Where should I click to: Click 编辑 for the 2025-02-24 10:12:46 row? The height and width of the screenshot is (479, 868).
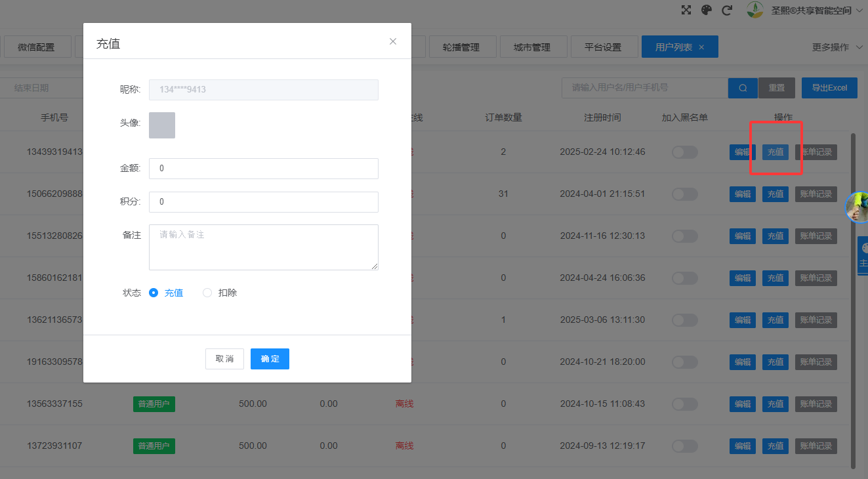click(743, 152)
